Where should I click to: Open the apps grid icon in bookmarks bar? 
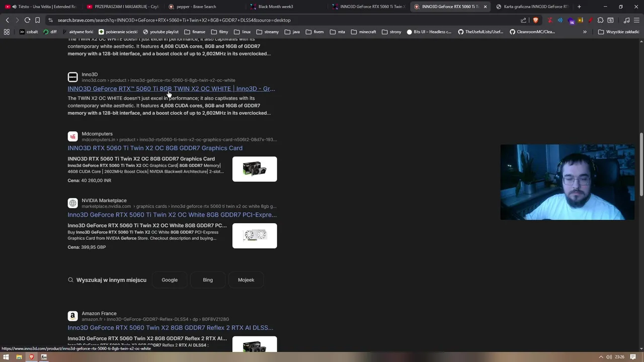click(7, 32)
